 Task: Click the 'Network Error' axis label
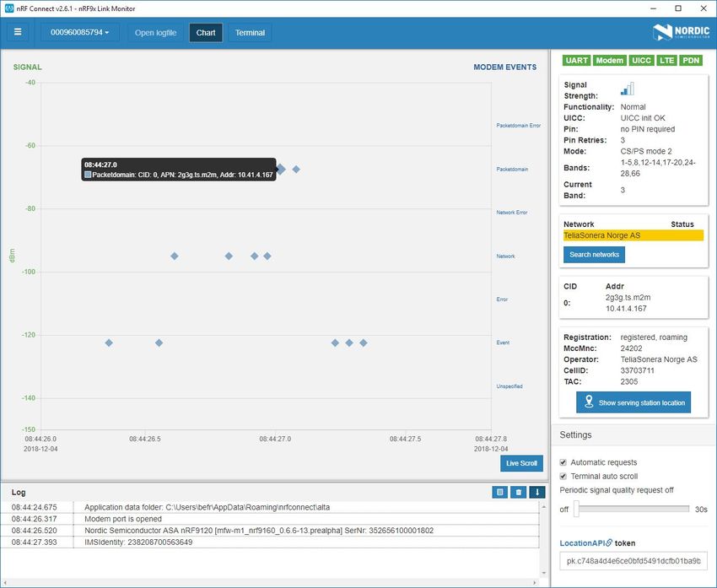[x=512, y=213]
